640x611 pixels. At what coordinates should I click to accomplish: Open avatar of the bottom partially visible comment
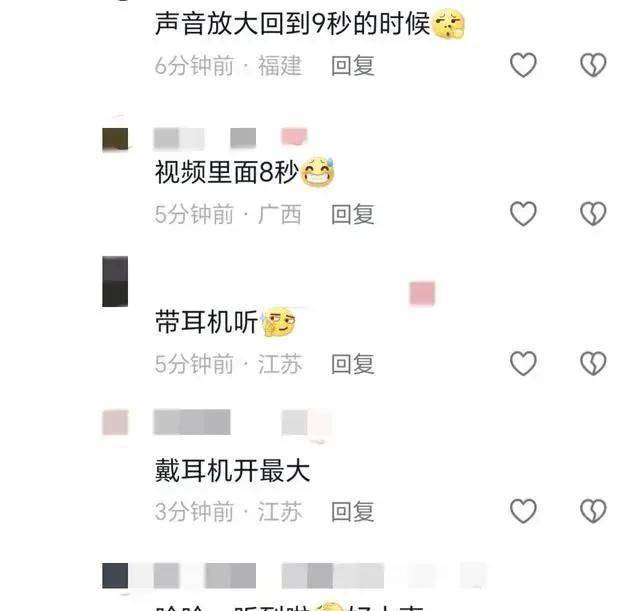click(115, 575)
